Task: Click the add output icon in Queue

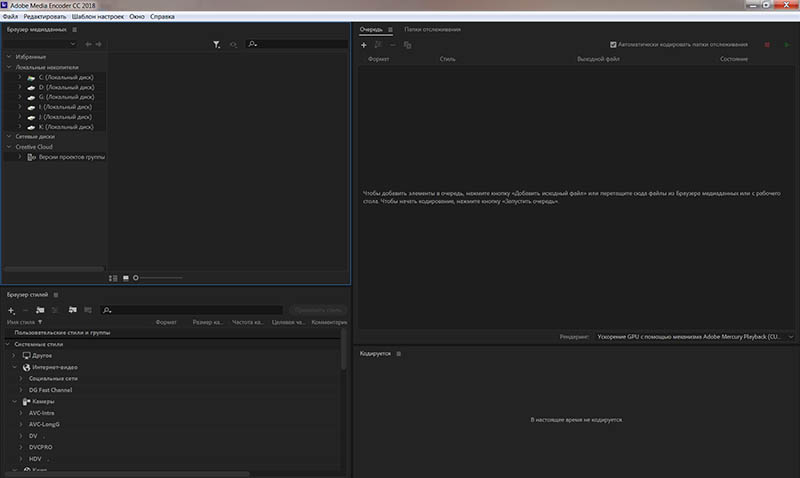Action: 378,45
